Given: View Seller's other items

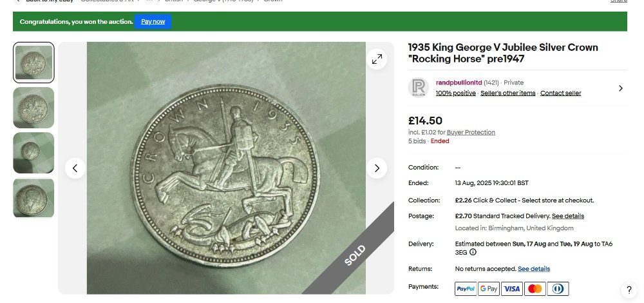Looking at the screenshot, I should tap(508, 93).
